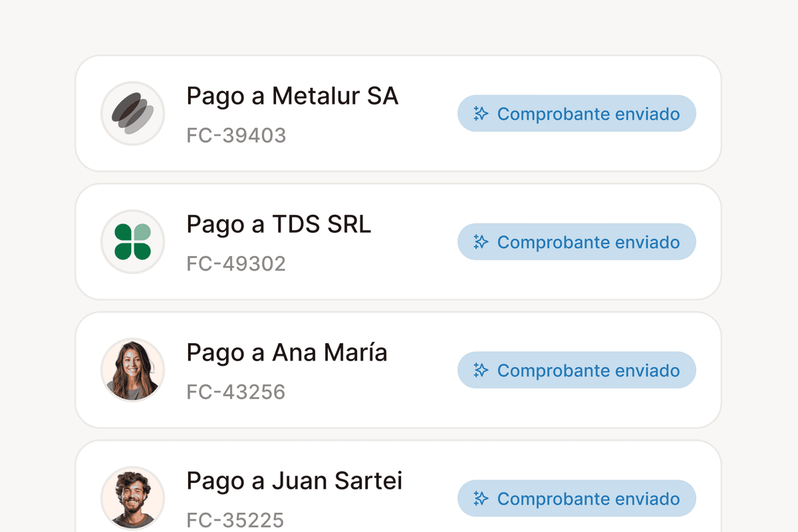Click Comprobante enviado badge for Juan Sartei

(577, 498)
